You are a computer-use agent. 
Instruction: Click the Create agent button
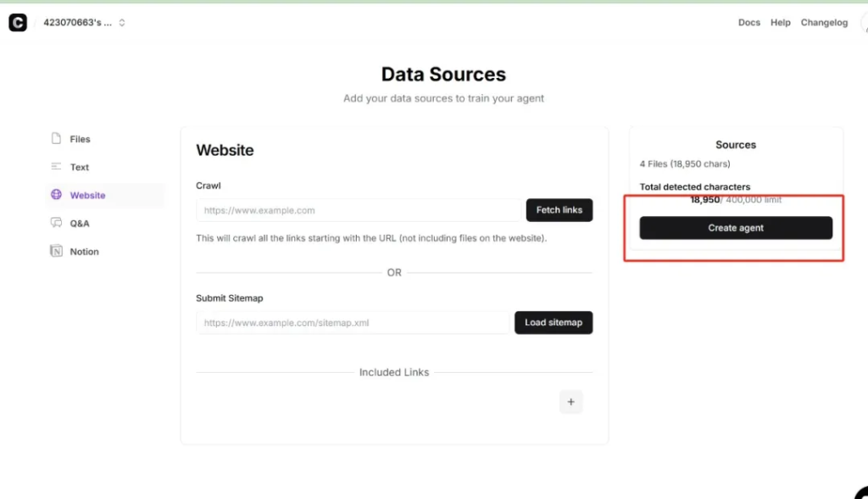click(736, 228)
